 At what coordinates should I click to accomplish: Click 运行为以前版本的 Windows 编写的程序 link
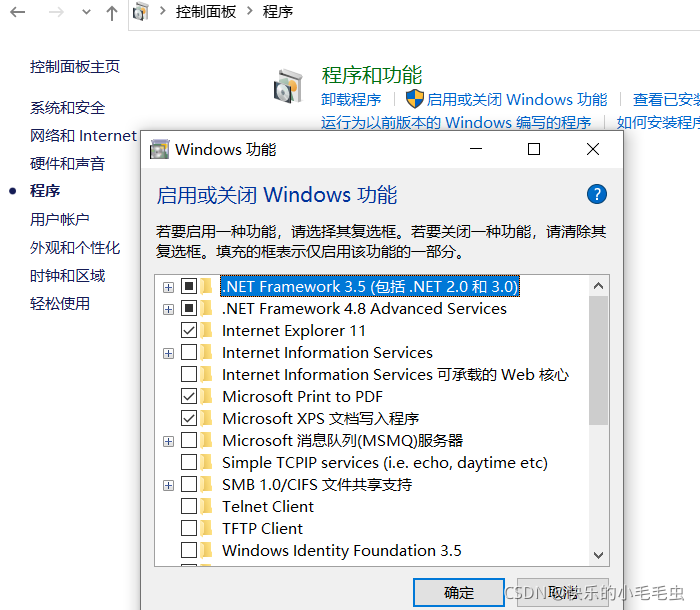tap(456, 122)
